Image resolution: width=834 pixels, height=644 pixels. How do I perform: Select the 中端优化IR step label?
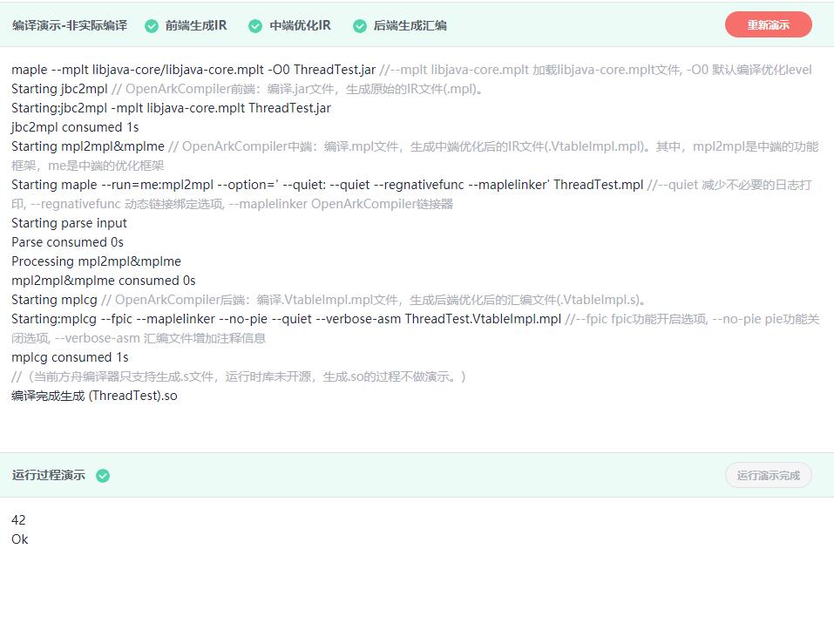(300, 26)
